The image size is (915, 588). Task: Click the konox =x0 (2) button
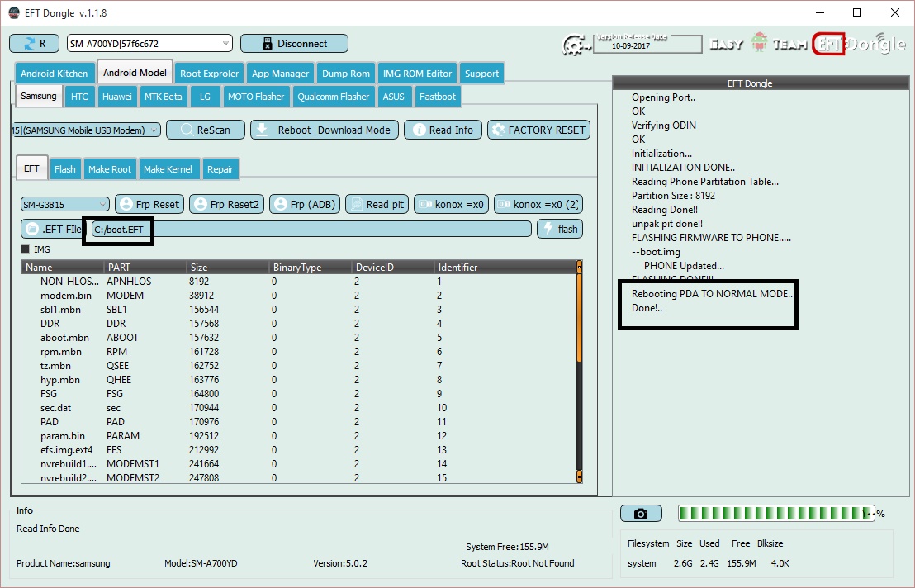point(538,204)
